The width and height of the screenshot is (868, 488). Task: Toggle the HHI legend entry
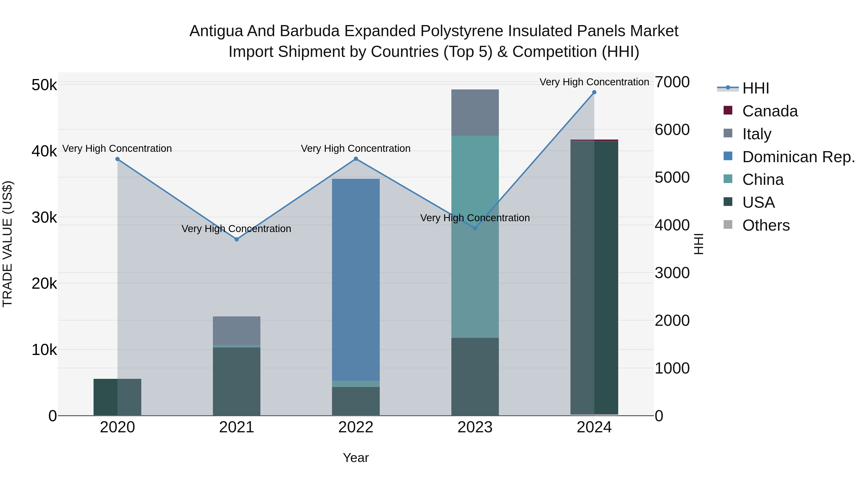tap(743, 88)
